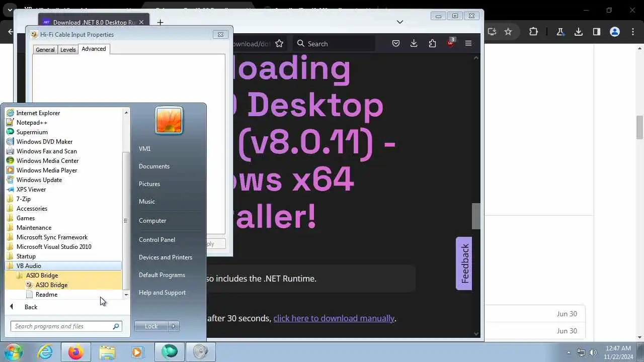Open Internet Explorer from the Start menu list
Screen dimensions: 644x362
(x=38, y=113)
